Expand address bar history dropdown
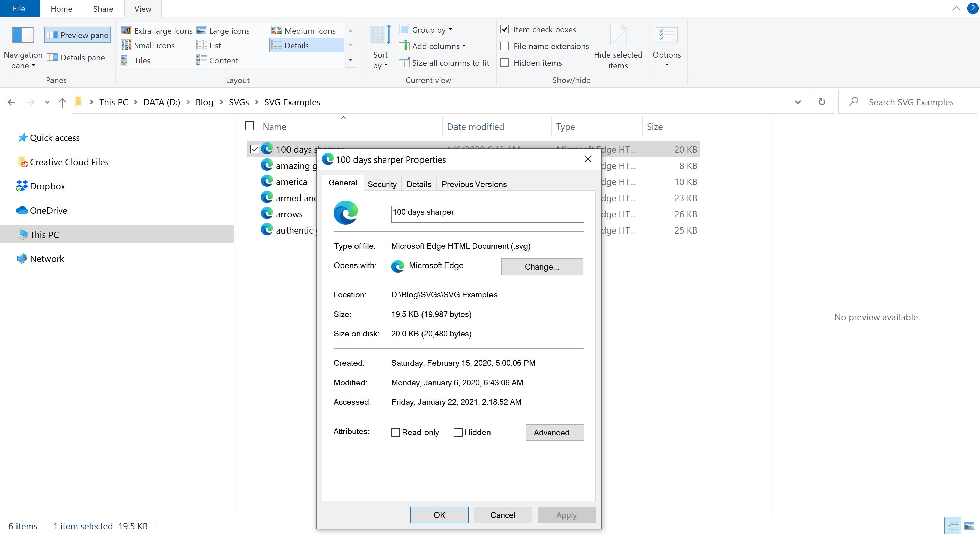Screen dimensions: 980x534 798,102
